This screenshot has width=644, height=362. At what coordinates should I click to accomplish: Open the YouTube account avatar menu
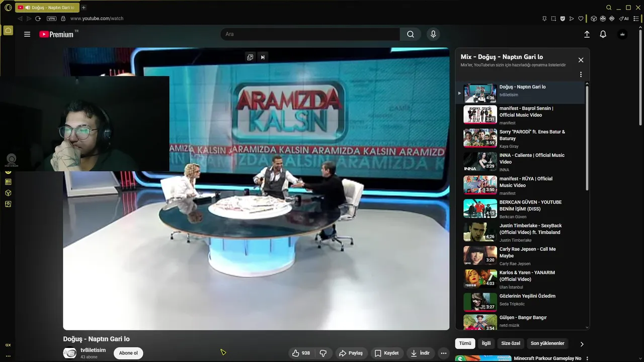(622, 34)
